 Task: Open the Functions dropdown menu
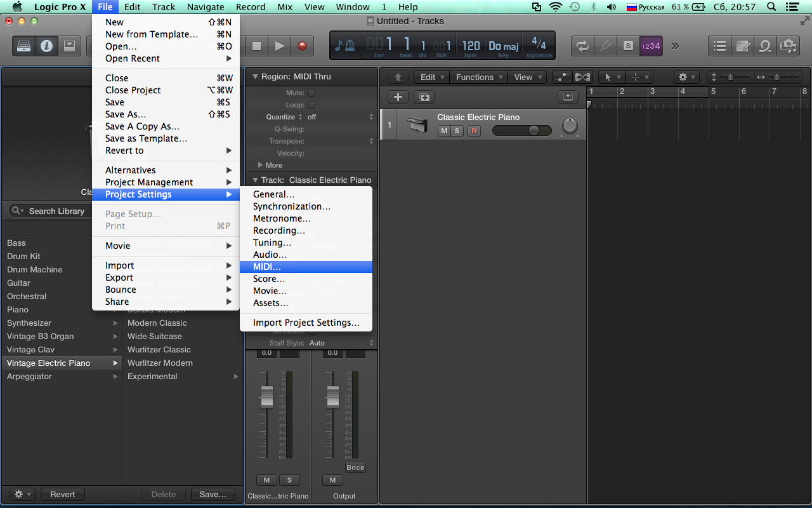(x=479, y=77)
